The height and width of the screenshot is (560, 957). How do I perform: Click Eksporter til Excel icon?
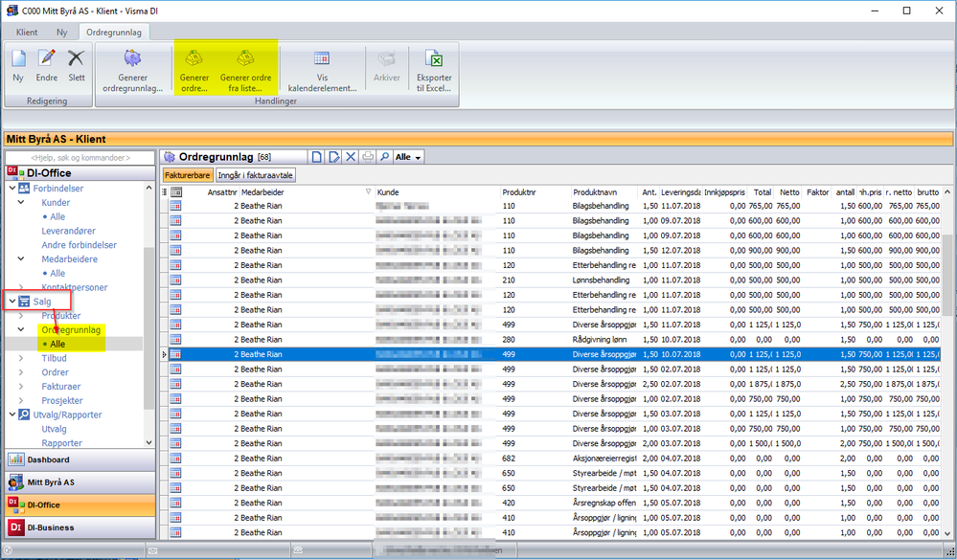pos(434,58)
